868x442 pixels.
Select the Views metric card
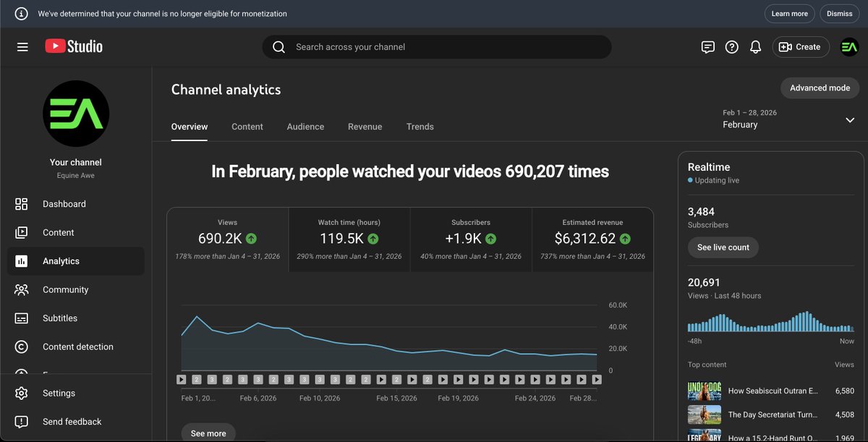(228, 239)
